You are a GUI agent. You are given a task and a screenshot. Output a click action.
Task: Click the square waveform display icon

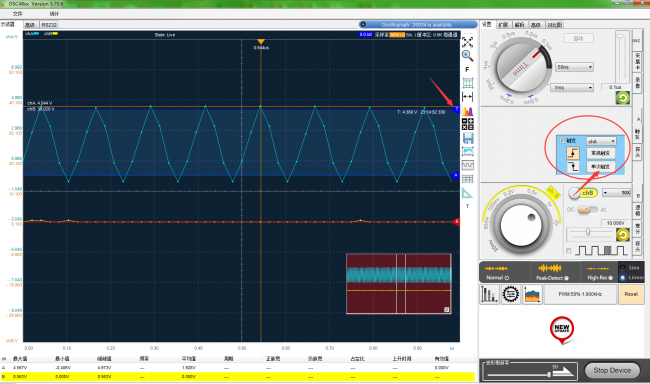pos(468,165)
